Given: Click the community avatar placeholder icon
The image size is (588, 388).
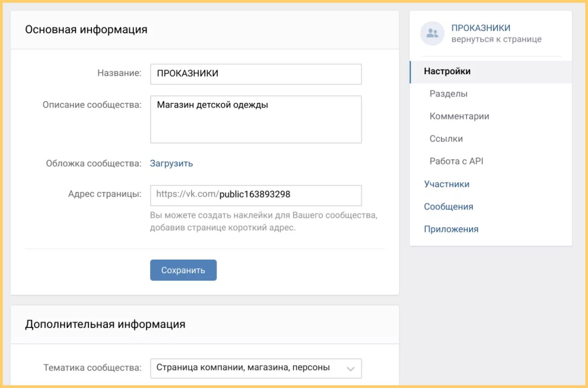Looking at the screenshot, I should pos(432,33).
